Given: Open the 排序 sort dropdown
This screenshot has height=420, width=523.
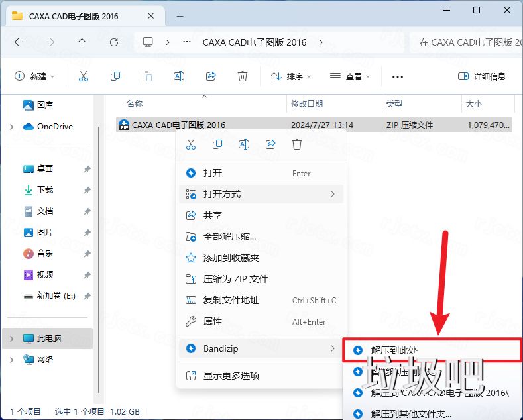Looking at the screenshot, I should point(291,76).
